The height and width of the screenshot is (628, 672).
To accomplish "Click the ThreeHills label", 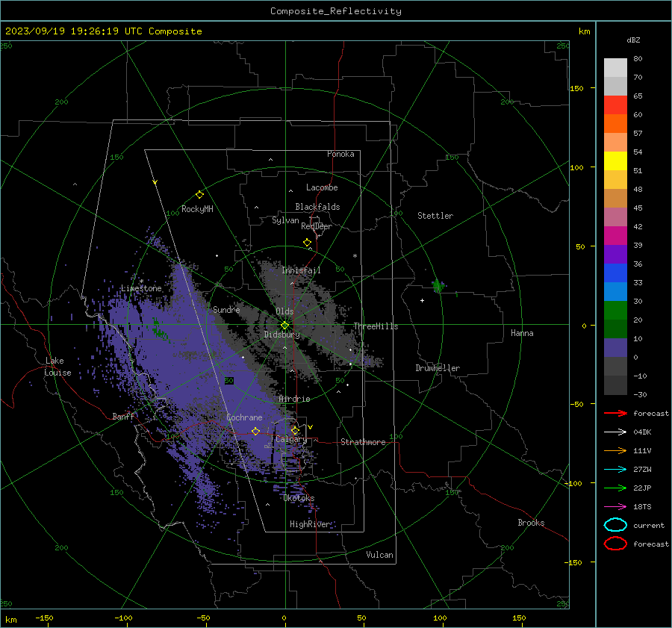I will click(376, 326).
